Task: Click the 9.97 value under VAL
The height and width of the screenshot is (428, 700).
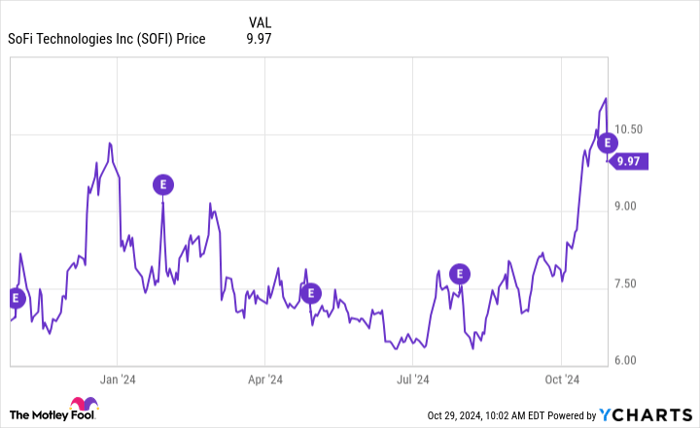Action: (x=259, y=39)
